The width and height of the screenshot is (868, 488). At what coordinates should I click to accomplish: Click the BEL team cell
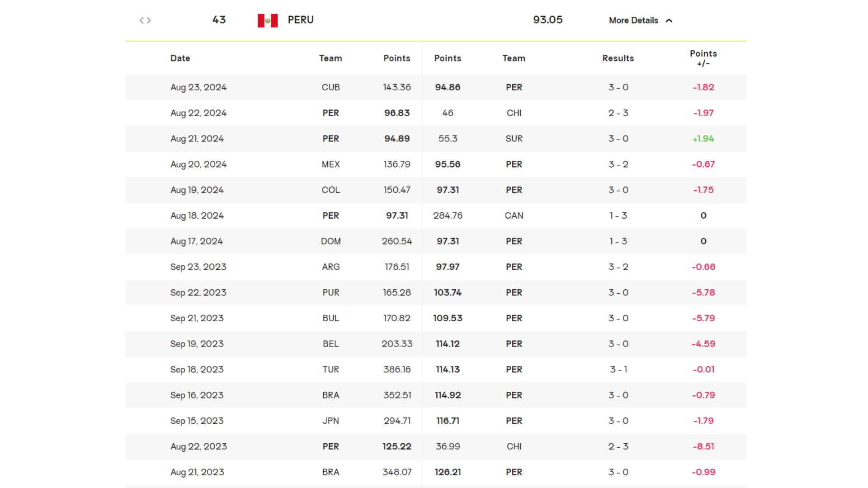pyautogui.click(x=330, y=344)
